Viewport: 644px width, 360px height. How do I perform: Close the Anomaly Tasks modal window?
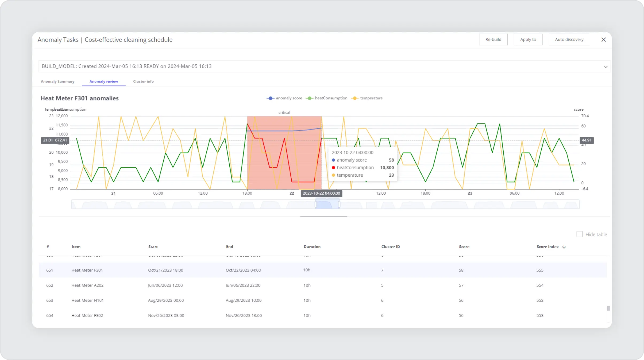pos(603,39)
